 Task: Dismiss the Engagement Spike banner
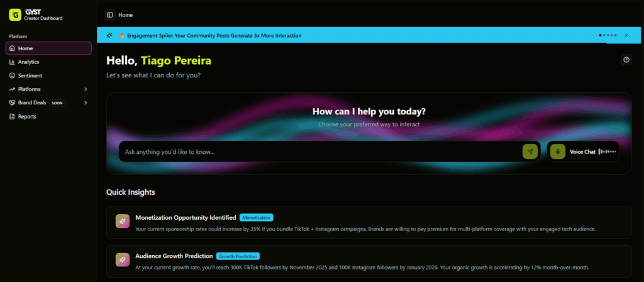click(626, 36)
